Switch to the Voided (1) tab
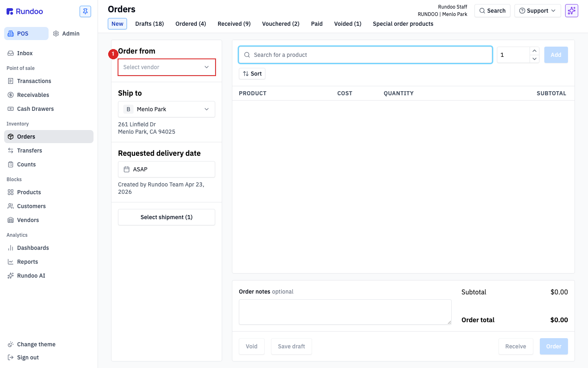This screenshot has height=368, width=588. (x=347, y=24)
